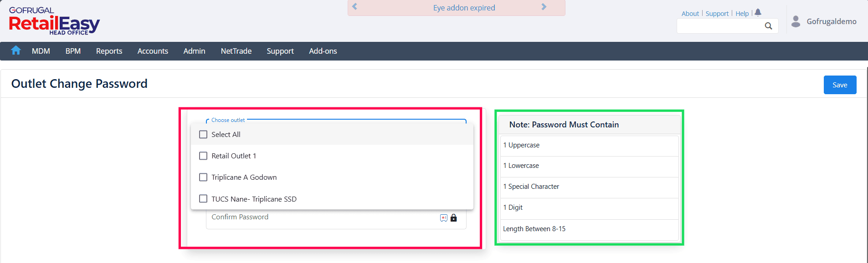This screenshot has width=868, height=263.
Task: Click the search magnifier icon
Action: tap(768, 26)
